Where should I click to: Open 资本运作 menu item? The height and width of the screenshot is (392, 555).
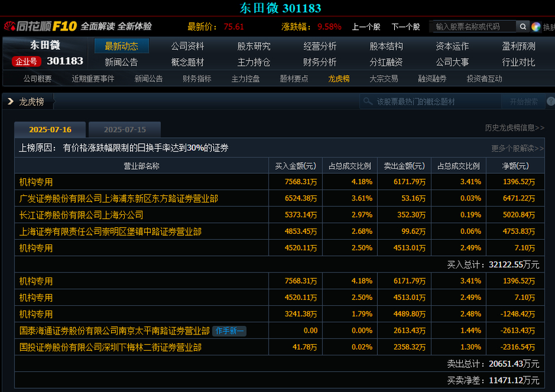coord(452,46)
